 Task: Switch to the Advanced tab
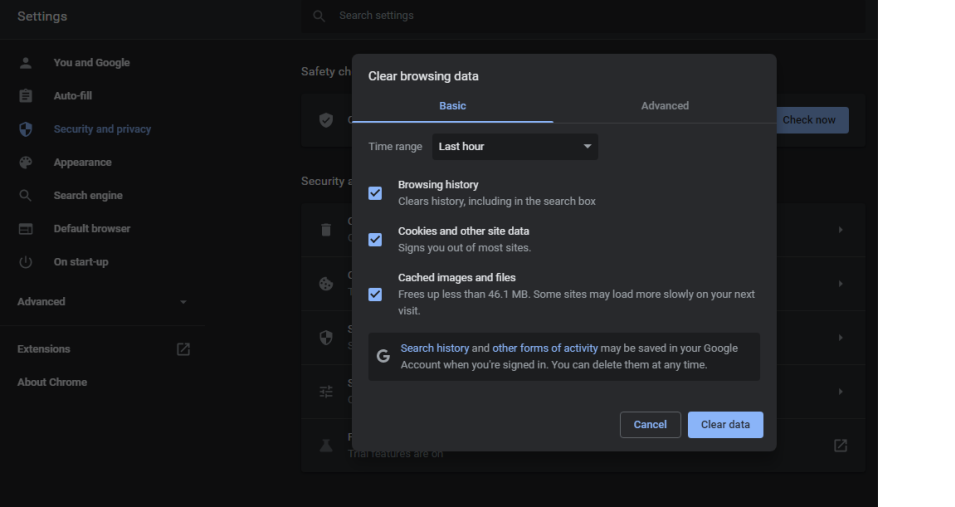click(664, 106)
